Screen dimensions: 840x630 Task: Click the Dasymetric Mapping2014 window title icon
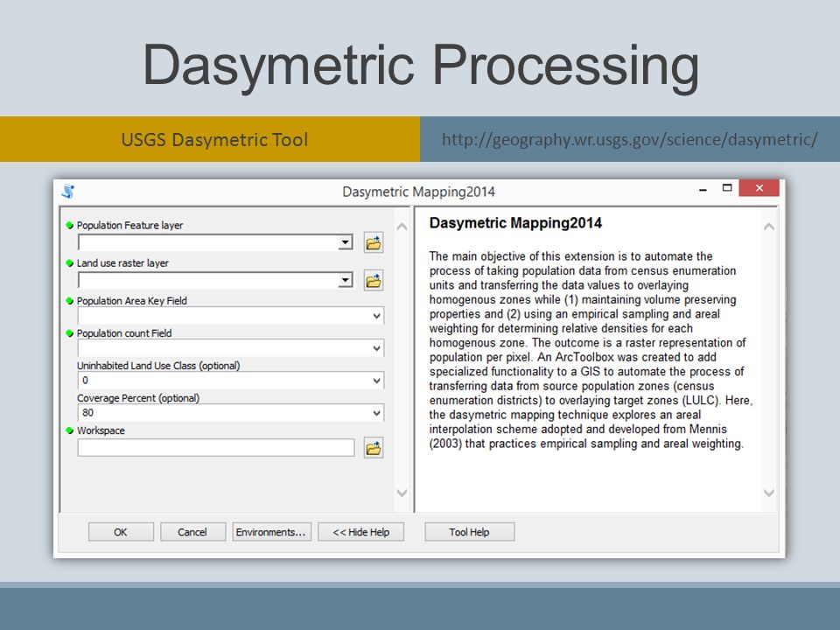[68, 192]
